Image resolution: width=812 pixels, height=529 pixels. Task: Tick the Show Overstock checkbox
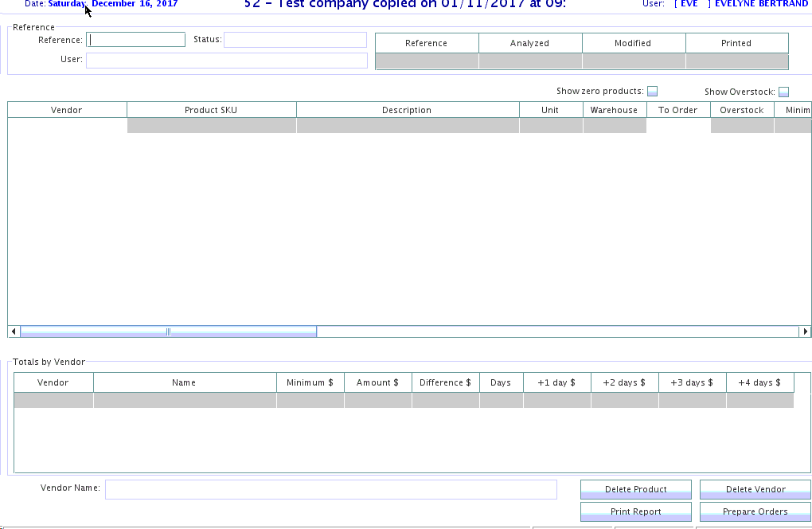[783, 92]
